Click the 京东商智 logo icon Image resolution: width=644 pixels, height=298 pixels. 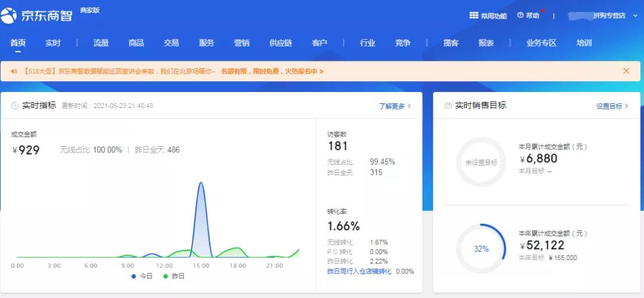click(8, 16)
